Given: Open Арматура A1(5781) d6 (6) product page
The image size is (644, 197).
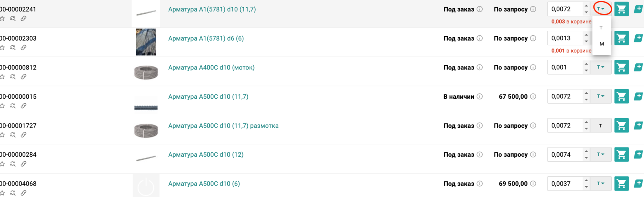Looking at the screenshot, I should click(x=206, y=38).
